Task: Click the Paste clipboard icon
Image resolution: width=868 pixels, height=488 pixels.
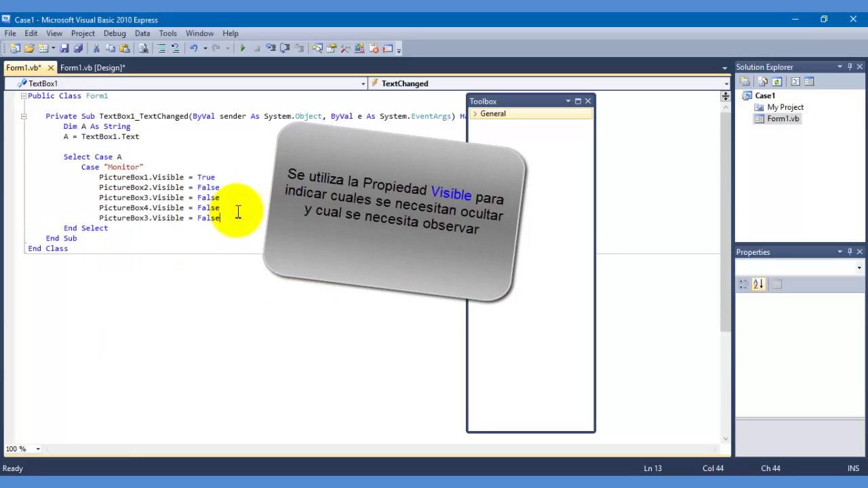Action: coord(124,49)
